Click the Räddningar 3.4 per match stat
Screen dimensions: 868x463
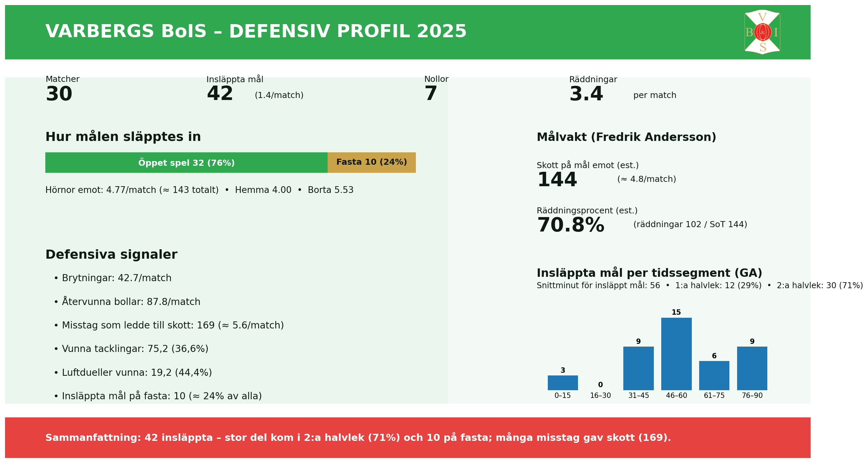(x=586, y=94)
